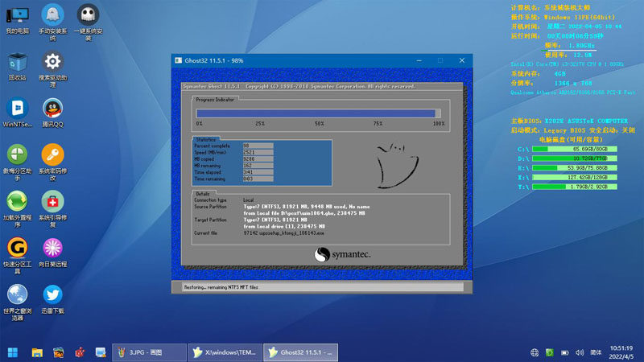Close the Ghost32 11.5.1 window
The width and height of the screenshot is (644, 362).
tap(461, 60)
